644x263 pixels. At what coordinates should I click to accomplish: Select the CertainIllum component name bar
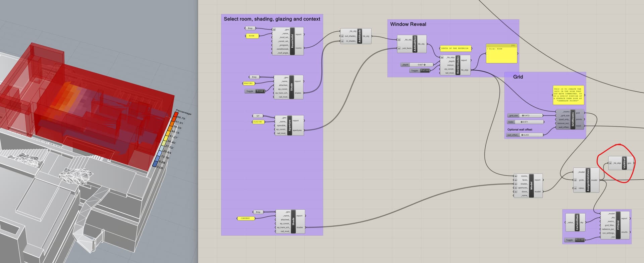click(x=577, y=222)
